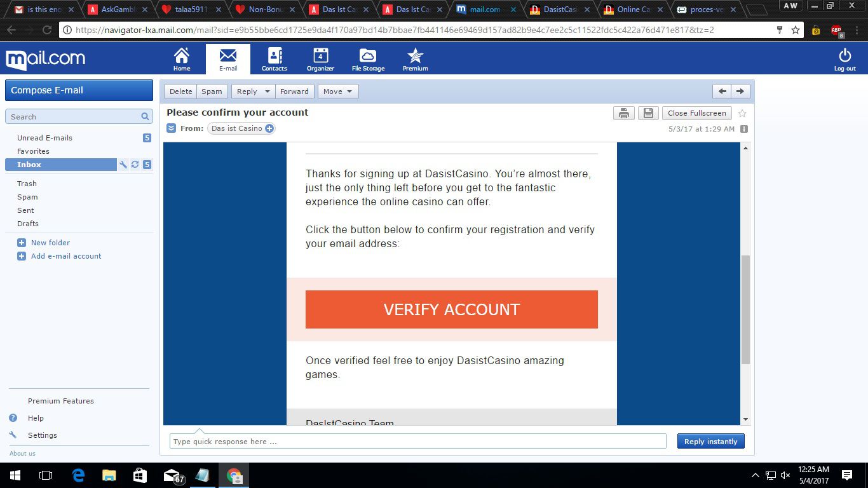
Task: Switch to the AskGamblers browser tab
Action: click(118, 10)
